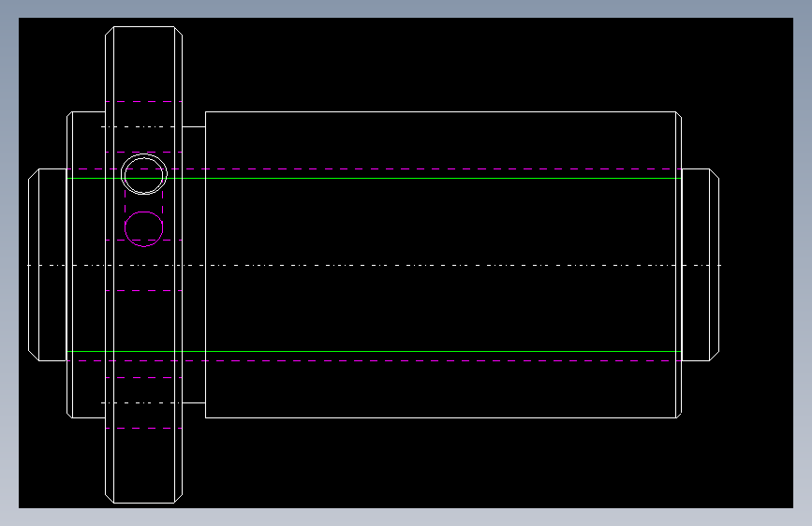Select the lower green horizontal line
Screen dimensions: 812x526
point(374,352)
